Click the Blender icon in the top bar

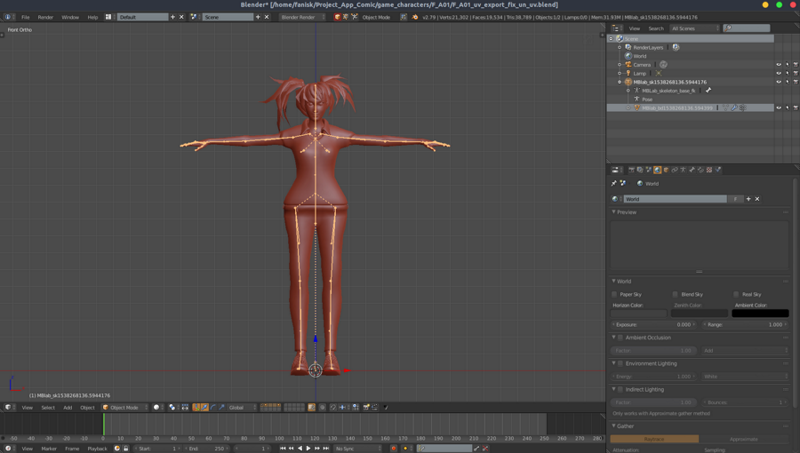(8, 17)
